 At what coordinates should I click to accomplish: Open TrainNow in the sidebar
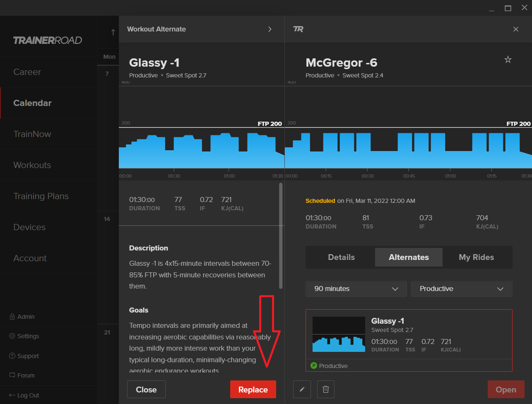tap(32, 134)
